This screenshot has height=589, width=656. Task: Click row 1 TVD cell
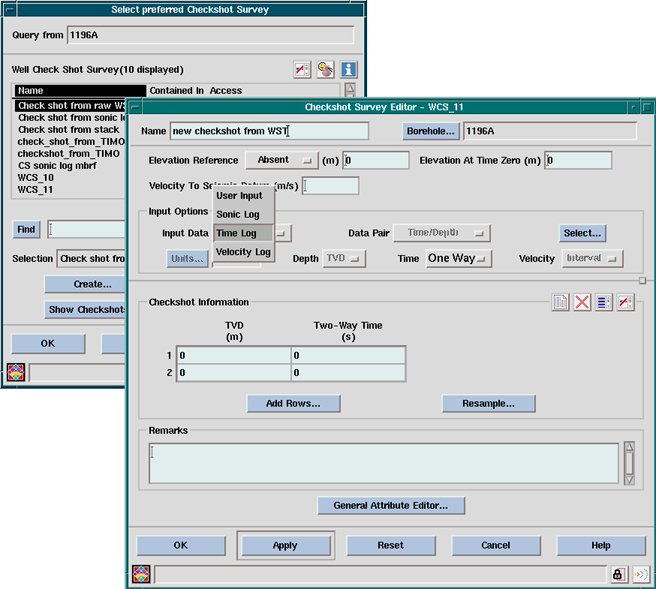pyautogui.click(x=234, y=356)
